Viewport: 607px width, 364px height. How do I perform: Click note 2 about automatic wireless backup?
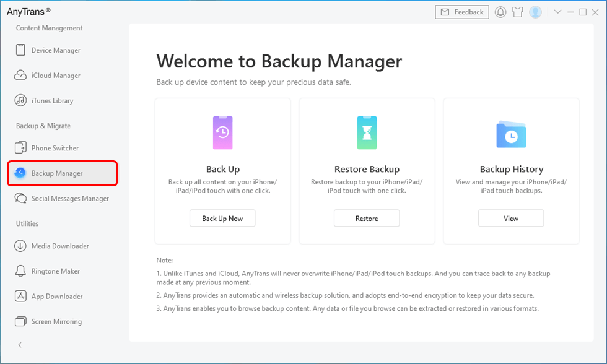346,295
